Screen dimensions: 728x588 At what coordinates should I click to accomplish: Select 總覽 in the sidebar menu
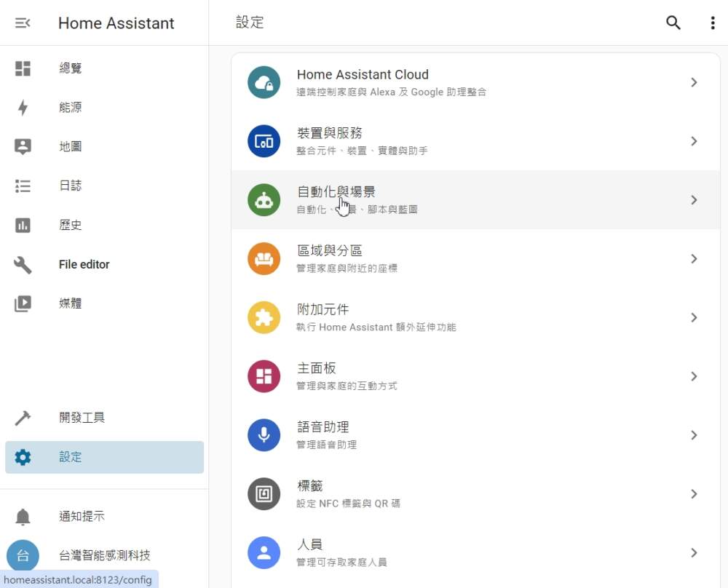click(70, 68)
